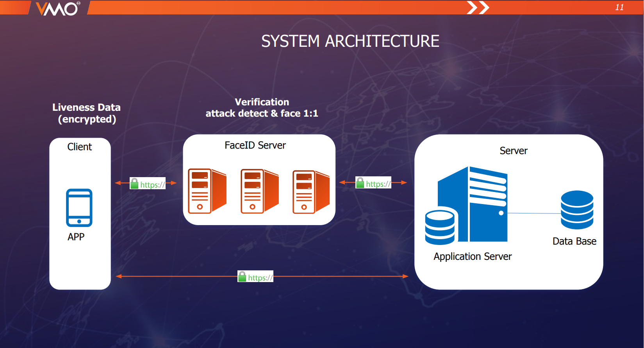Click the slide page number 11
The image size is (644, 348).
click(619, 7)
